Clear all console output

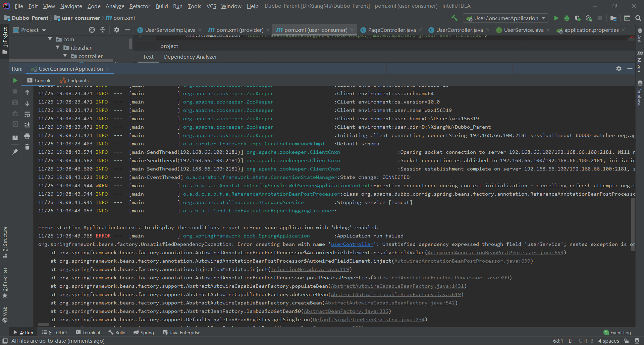point(27,147)
